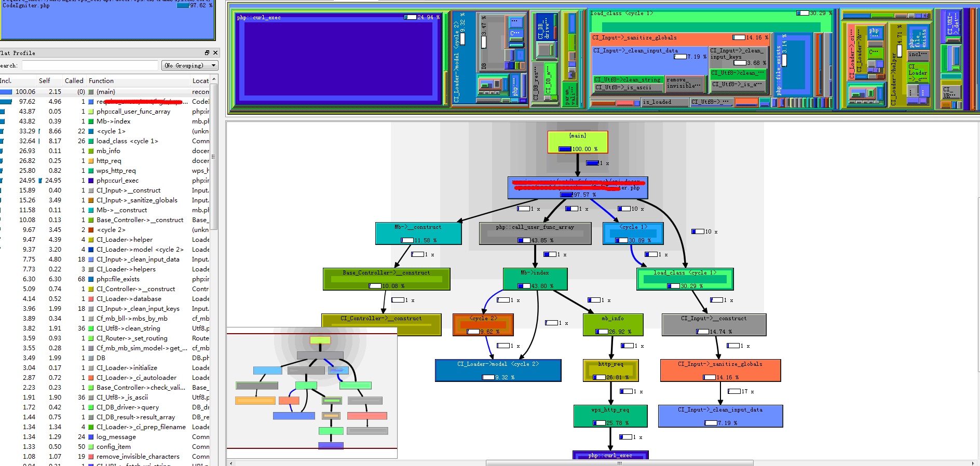This screenshot has width=980, height=466.
Task: Select wps_http_req row in function list
Action: [x=105, y=171]
